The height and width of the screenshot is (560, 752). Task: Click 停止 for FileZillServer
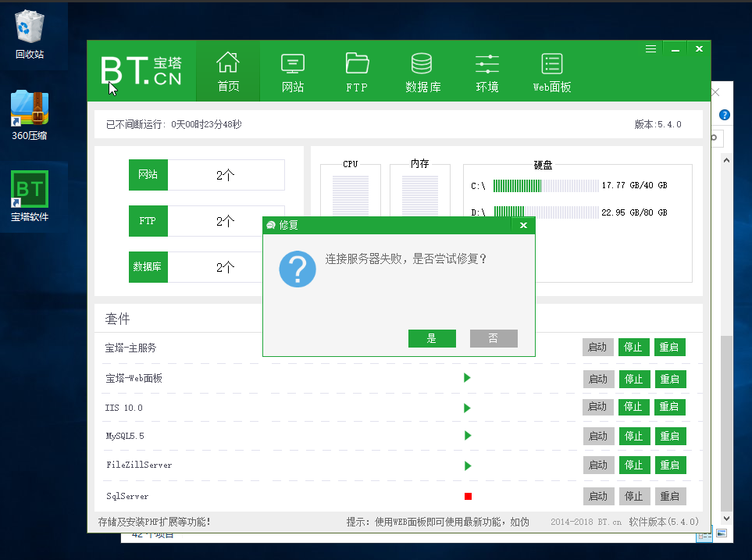coord(634,465)
